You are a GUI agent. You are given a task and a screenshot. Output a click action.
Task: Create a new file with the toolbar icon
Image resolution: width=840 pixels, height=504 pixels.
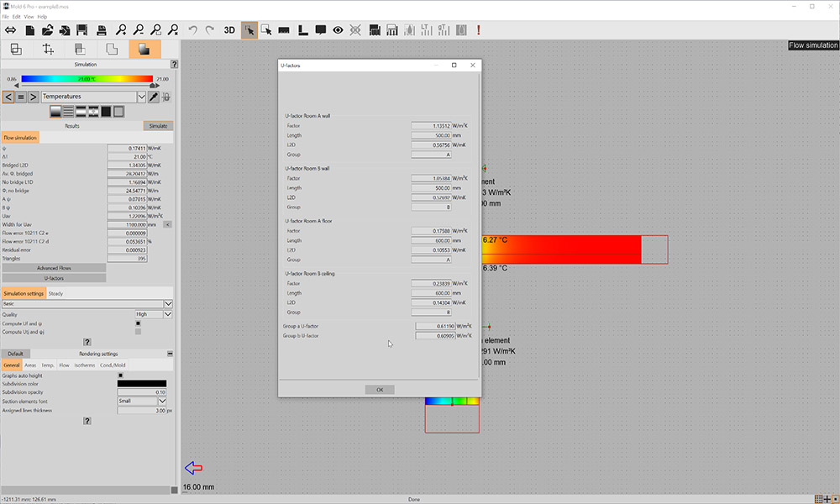pos(30,30)
